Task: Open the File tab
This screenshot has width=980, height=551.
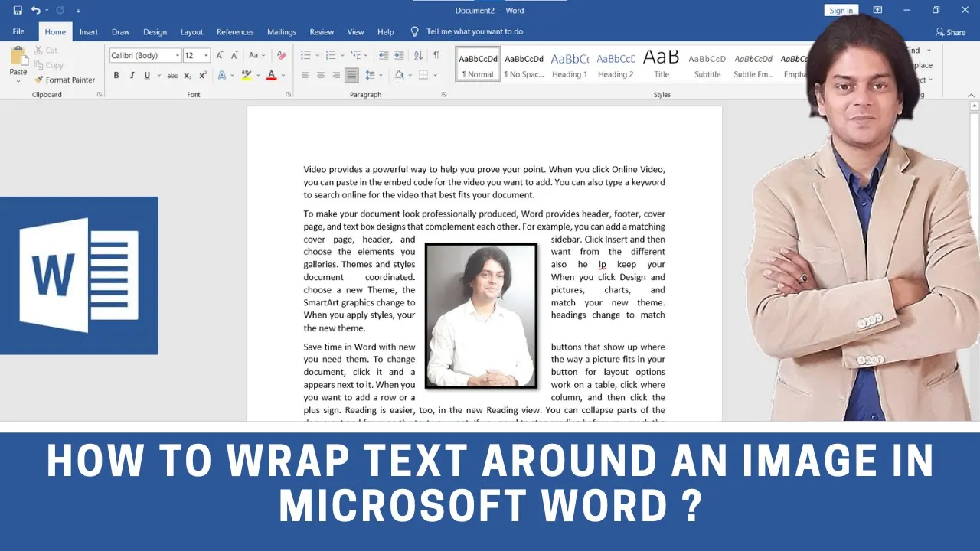Action: (18, 31)
